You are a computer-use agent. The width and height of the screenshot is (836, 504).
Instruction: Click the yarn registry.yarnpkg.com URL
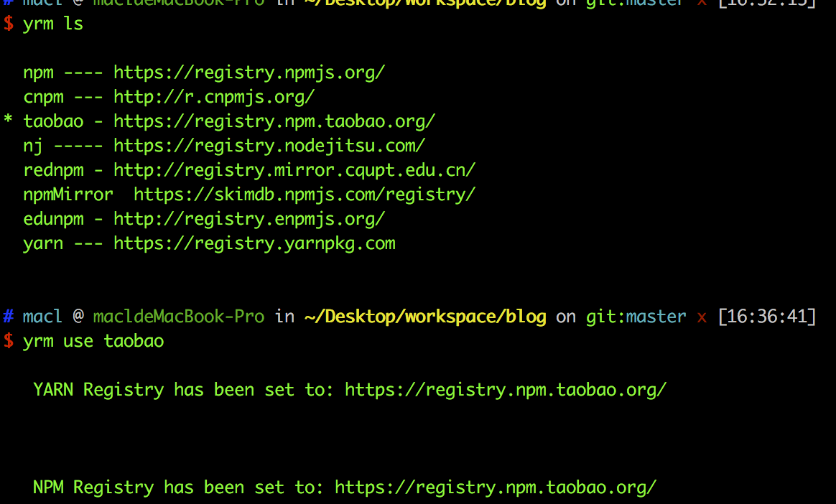(x=254, y=243)
